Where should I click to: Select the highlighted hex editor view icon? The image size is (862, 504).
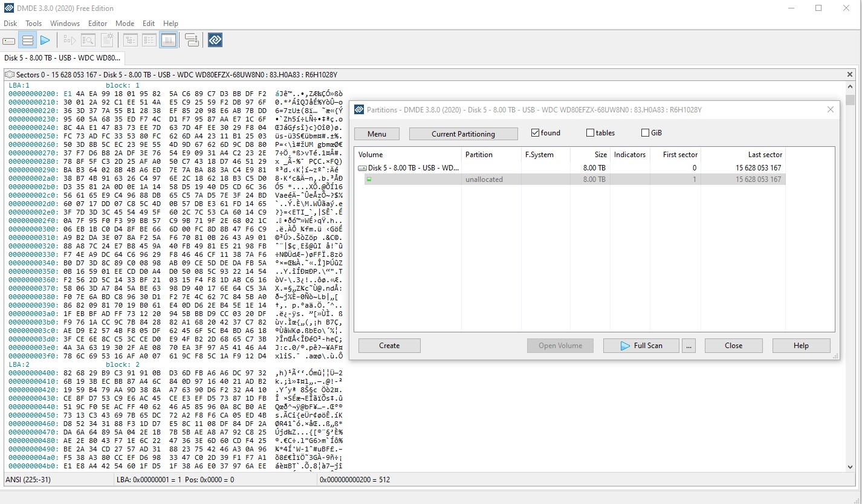click(x=169, y=40)
